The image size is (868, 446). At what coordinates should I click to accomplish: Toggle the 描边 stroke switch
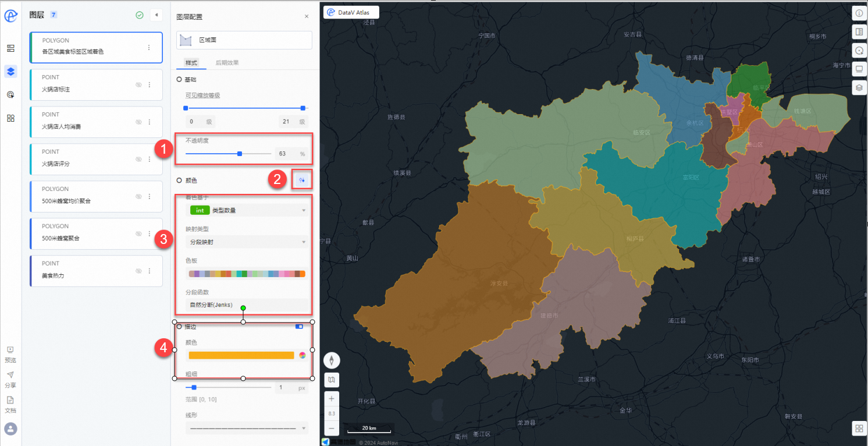click(299, 327)
